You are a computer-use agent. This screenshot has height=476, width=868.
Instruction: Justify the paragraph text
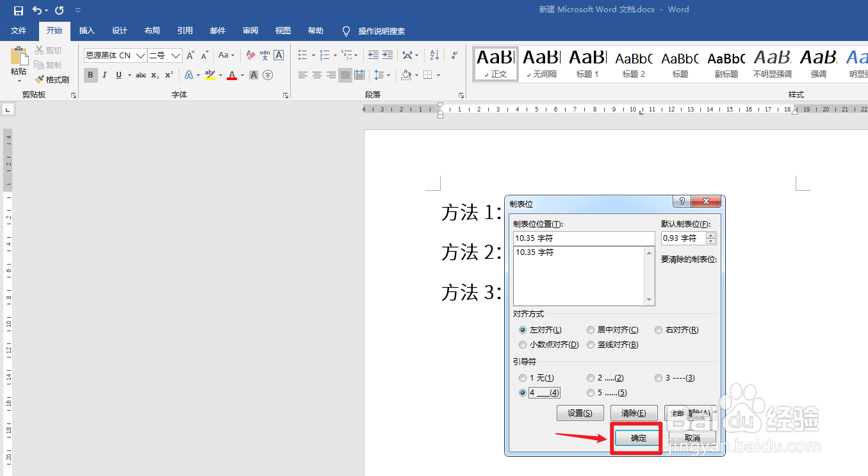coord(345,75)
